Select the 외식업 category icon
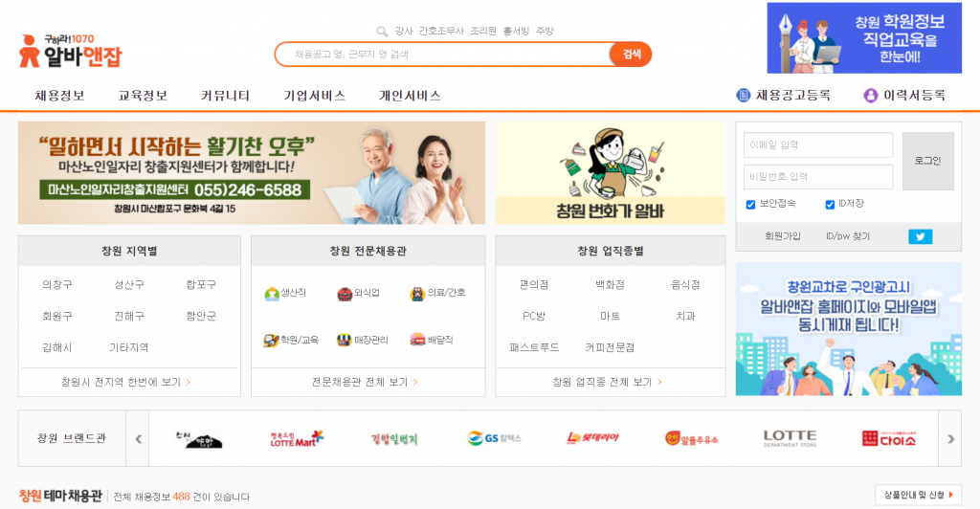Image resolution: width=980 pixels, height=509 pixels. pyautogui.click(x=345, y=294)
